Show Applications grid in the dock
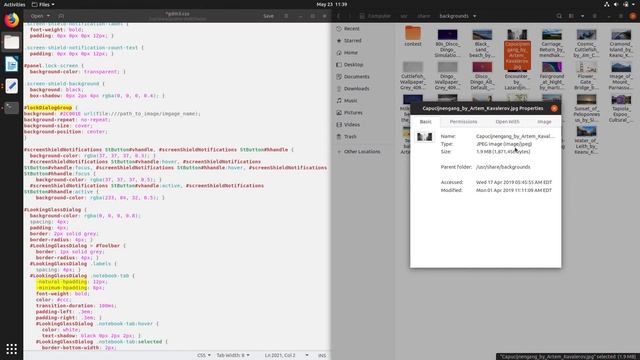Screen dimensions: 640x360 [11, 349]
